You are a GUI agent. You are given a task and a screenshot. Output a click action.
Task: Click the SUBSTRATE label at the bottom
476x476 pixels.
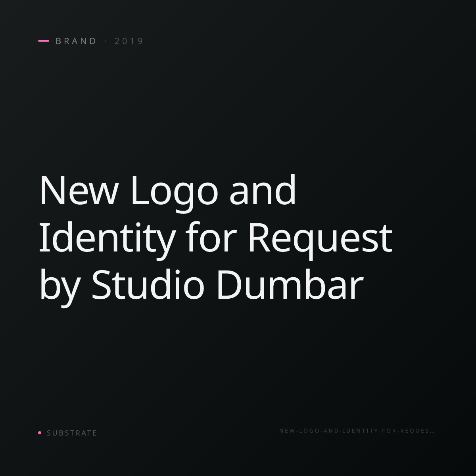point(72,433)
